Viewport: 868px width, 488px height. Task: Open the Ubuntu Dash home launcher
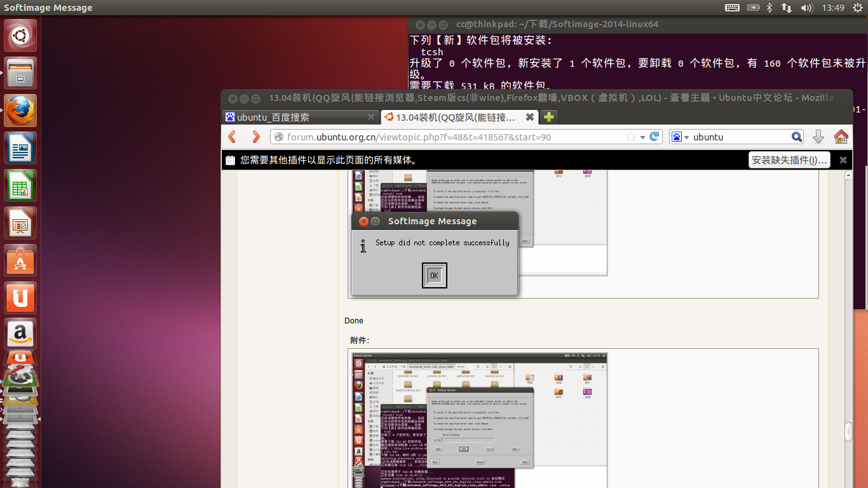pos(20,36)
